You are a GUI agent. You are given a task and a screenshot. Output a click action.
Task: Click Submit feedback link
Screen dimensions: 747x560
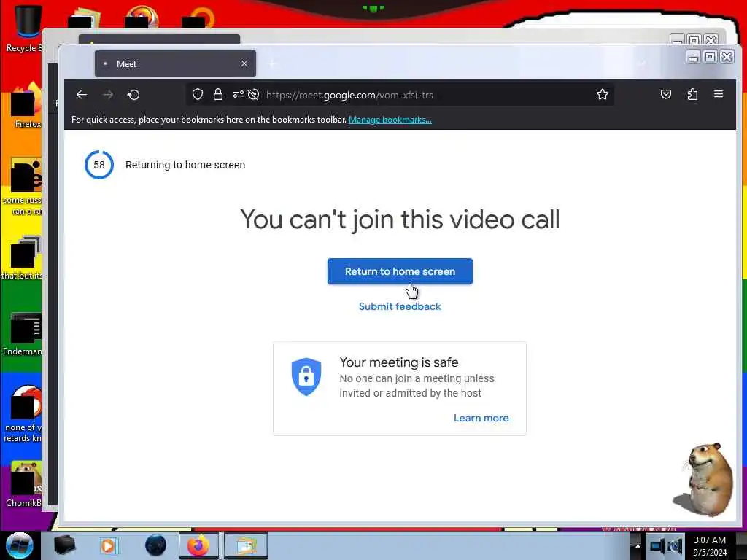tap(400, 306)
